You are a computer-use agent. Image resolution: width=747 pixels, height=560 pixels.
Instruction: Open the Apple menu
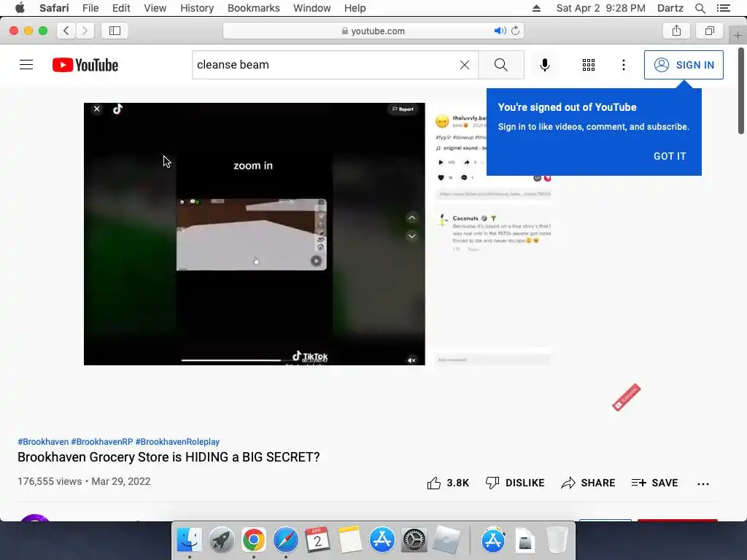pos(20,8)
